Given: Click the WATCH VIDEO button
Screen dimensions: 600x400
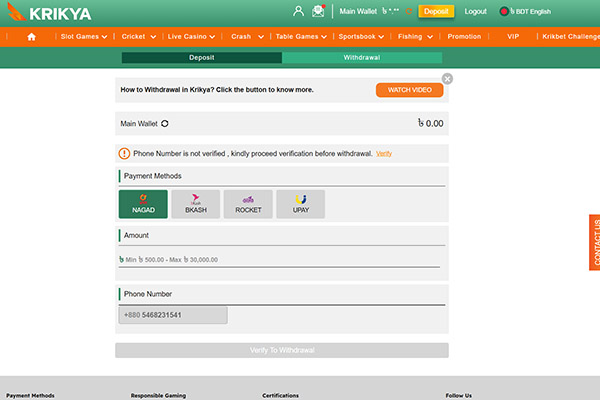Looking at the screenshot, I should pos(409,90).
